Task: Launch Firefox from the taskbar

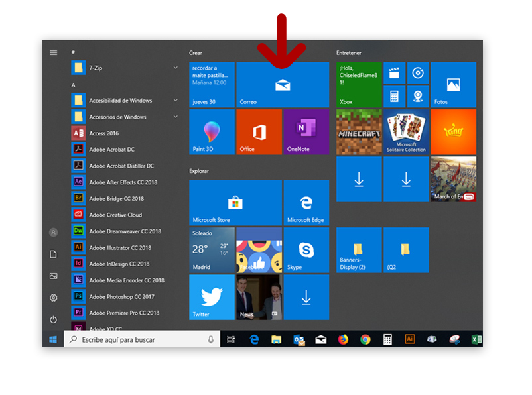Action: coord(343,339)
